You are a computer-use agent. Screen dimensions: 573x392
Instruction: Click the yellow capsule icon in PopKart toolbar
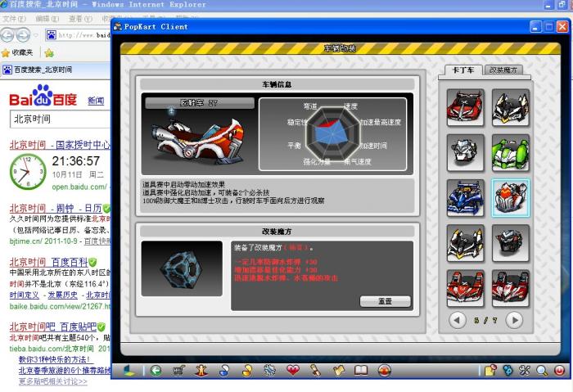tap(247, 371)
